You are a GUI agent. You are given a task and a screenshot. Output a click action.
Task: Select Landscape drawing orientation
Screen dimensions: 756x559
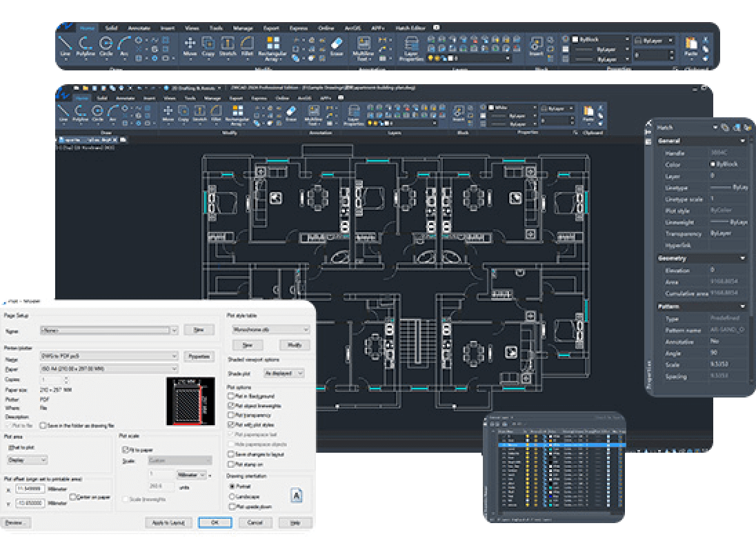[232, 496]
